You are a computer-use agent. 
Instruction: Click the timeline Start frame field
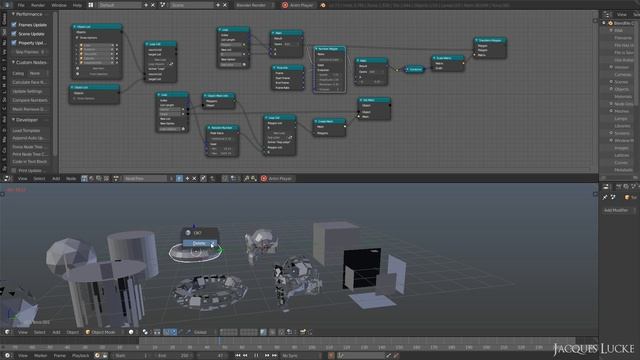tap(131, 356)
